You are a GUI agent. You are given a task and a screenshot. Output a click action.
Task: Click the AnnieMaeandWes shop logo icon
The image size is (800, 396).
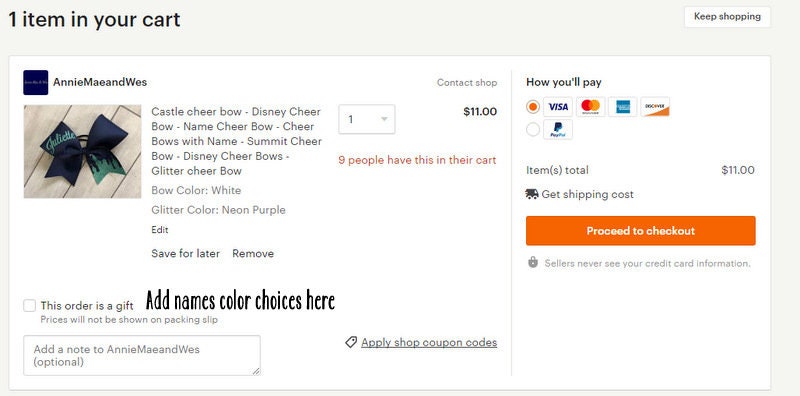[x=36, y=82]
